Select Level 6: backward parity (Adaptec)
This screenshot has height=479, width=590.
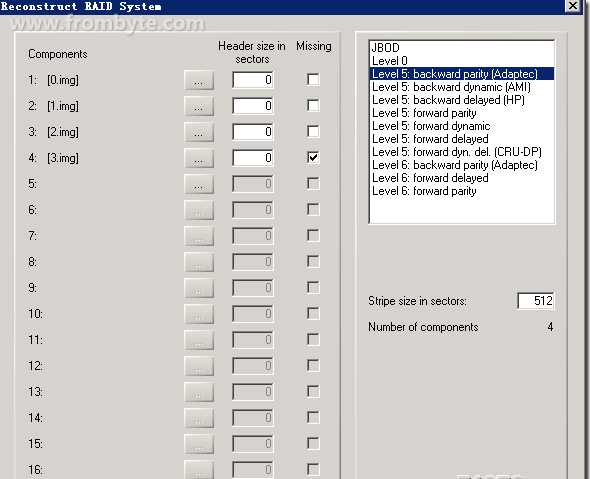[x=462, y=165]
